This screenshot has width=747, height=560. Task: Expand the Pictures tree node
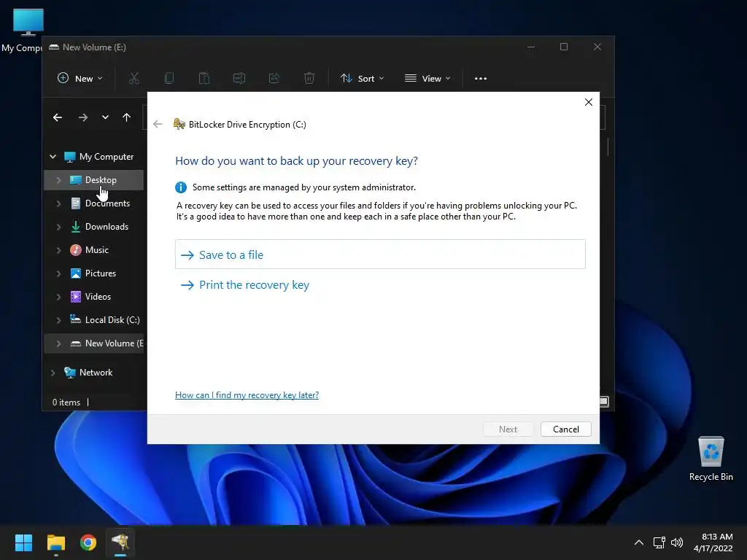point(58,273)
